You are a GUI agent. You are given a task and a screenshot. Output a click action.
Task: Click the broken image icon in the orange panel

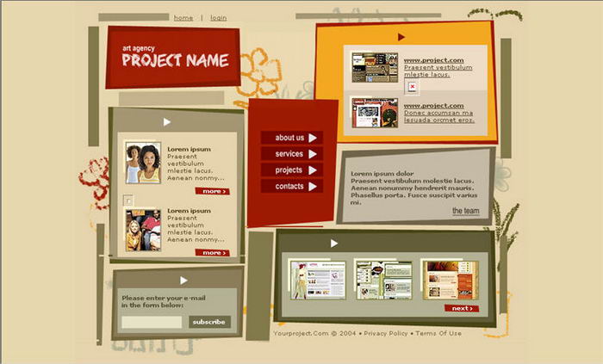tap(412, 86)
